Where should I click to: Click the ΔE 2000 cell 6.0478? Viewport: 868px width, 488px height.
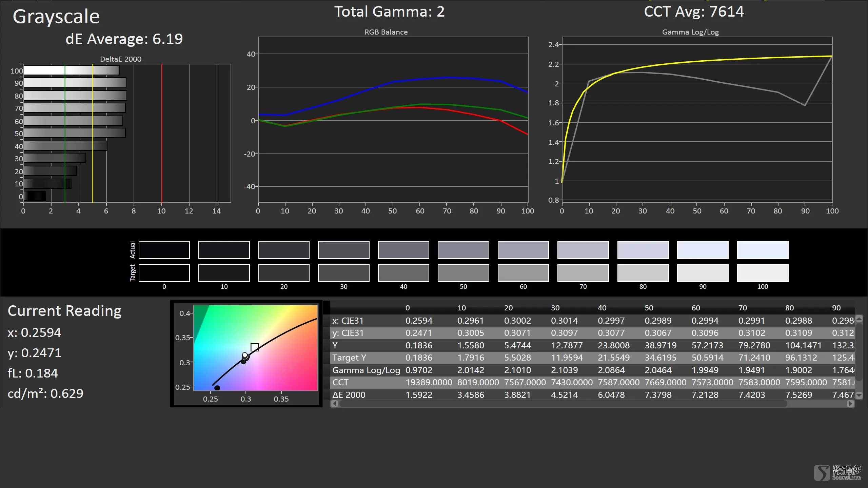pyautogui.click(x=611, y=395)
